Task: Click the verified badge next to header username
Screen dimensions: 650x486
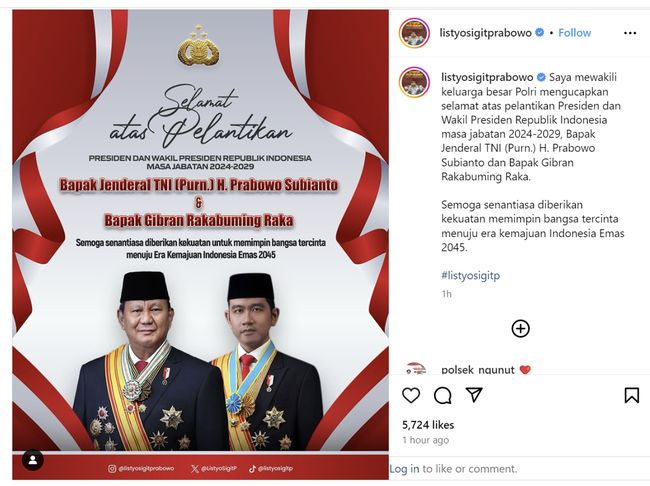Action: pos(539,32)
